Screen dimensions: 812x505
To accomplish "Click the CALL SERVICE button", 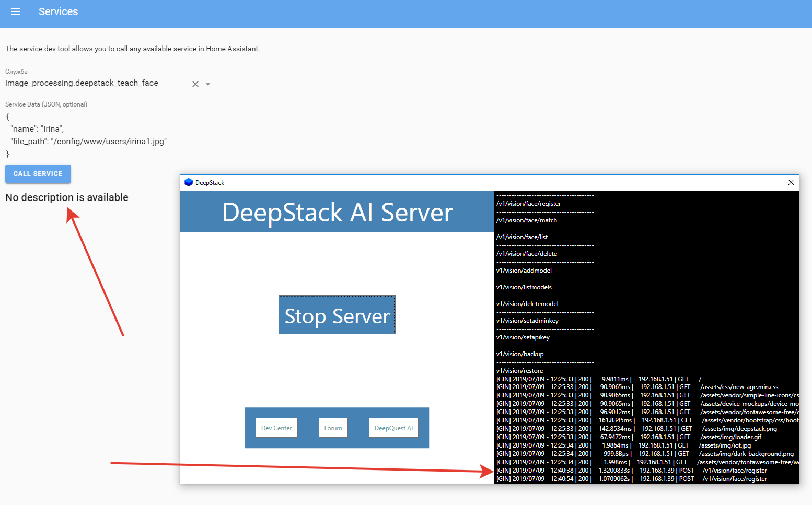I will pos(38,174).
